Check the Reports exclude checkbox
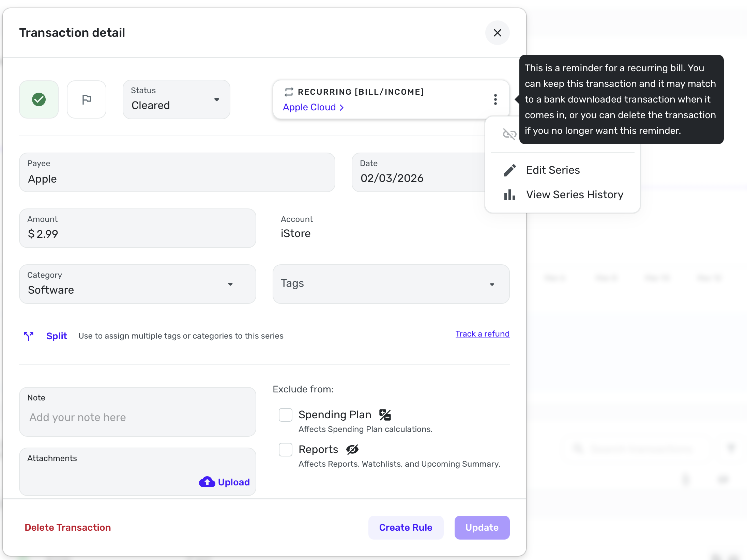This screenshot has height=560, width=747. (286, 449)
